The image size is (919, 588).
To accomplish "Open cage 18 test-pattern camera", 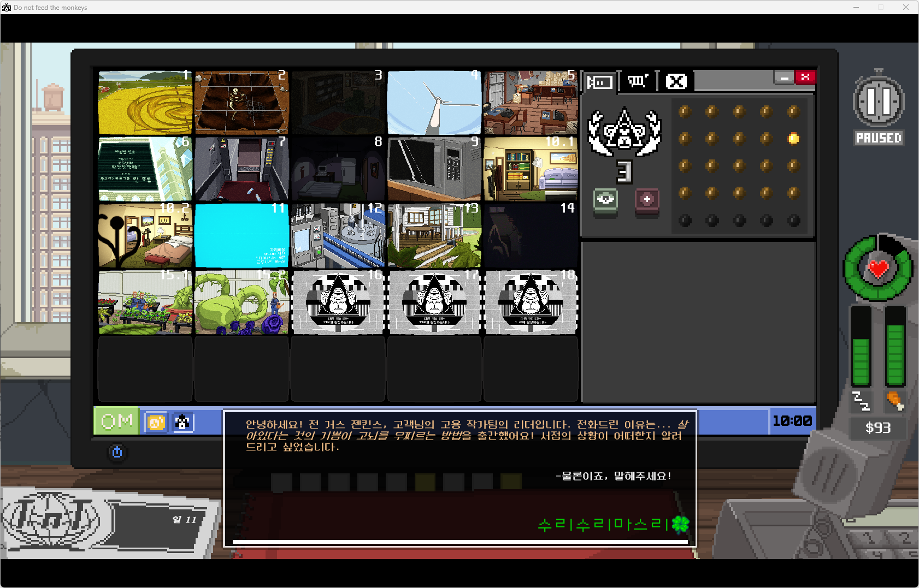I will click(531, 302).
